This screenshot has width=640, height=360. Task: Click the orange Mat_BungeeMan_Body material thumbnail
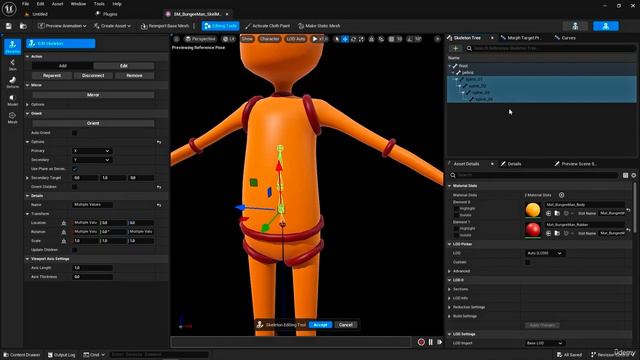tap(533, 210)
